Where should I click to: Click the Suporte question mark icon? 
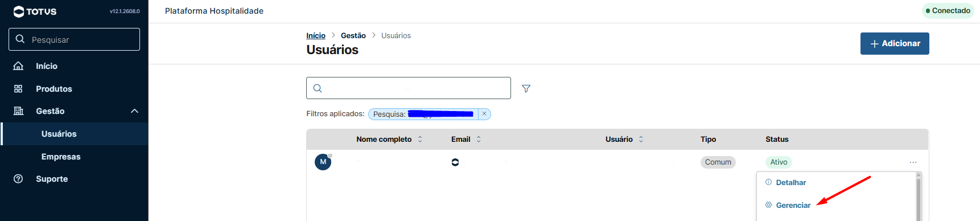pos(18,179)
